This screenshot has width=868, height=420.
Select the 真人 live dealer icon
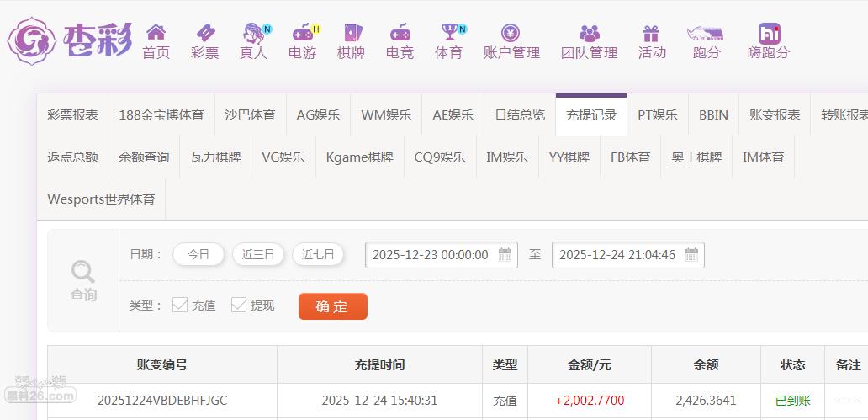[x=254, y=33]
